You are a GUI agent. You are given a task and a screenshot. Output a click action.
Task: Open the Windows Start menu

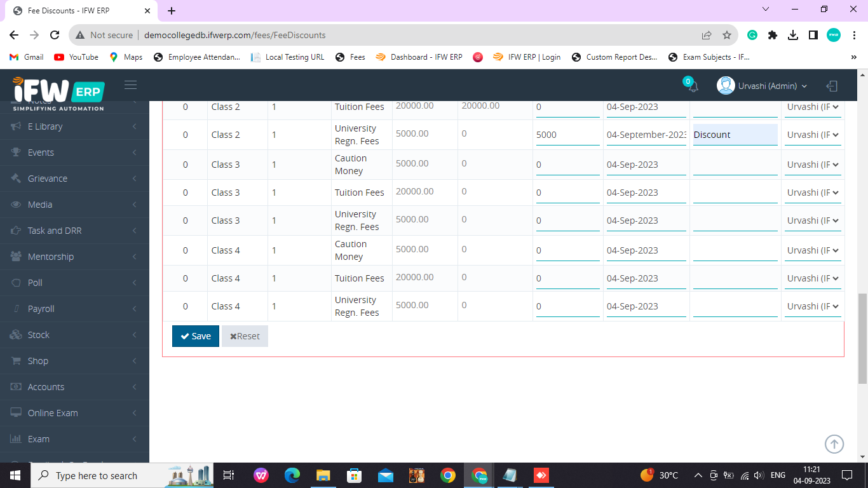[x=15, y=475]
